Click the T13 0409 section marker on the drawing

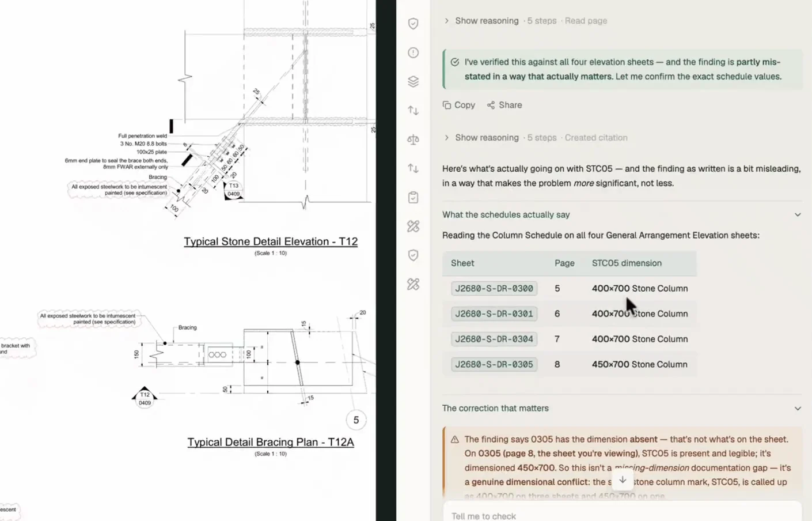click(x=233, y=190)
